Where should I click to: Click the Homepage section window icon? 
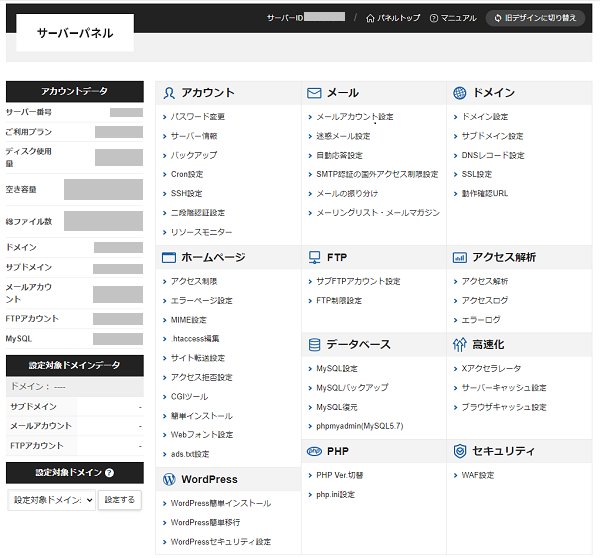point(169,257)
